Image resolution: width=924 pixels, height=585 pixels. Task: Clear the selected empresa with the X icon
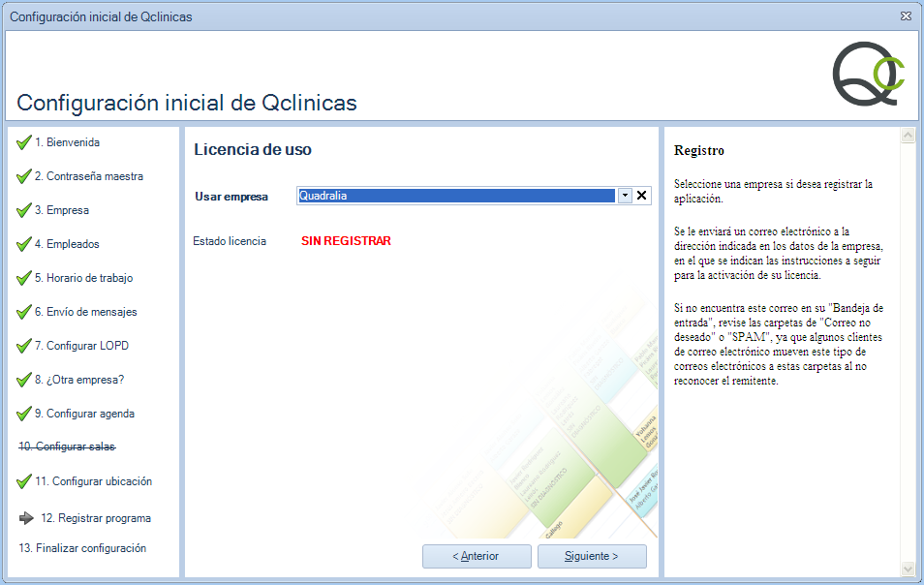coord(641,196)
